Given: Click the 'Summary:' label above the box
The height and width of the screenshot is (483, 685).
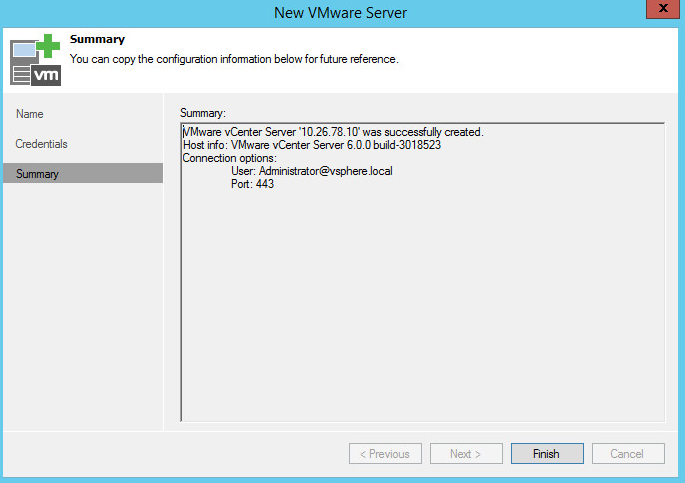Looking at the screenshot, I should (203, 113).
